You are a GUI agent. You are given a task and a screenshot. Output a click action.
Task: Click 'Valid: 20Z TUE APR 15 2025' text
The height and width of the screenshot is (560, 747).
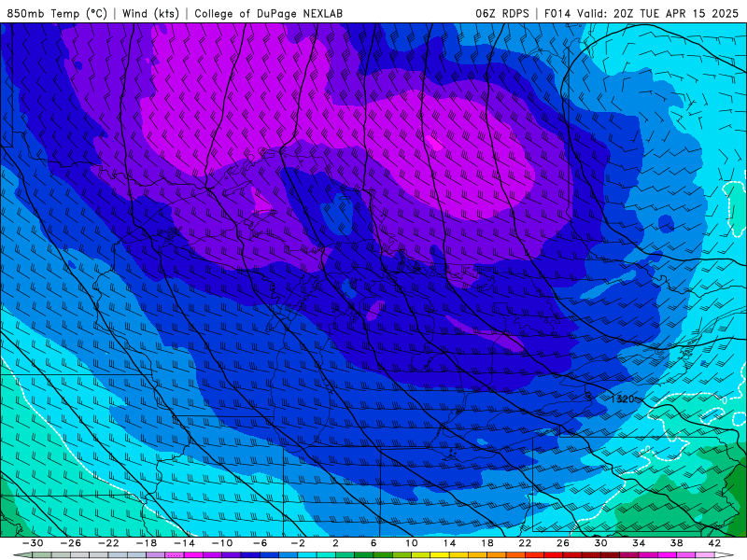[x=657, y=13]
